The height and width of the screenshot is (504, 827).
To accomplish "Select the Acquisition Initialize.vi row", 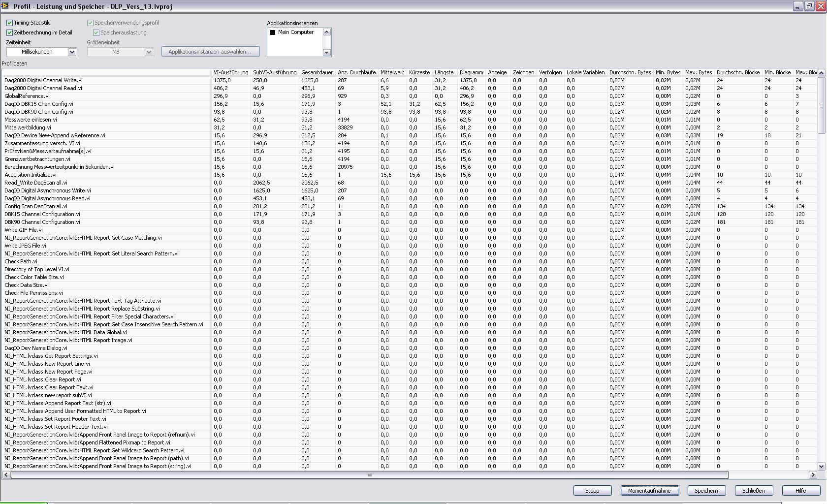I will pos(410,175).
